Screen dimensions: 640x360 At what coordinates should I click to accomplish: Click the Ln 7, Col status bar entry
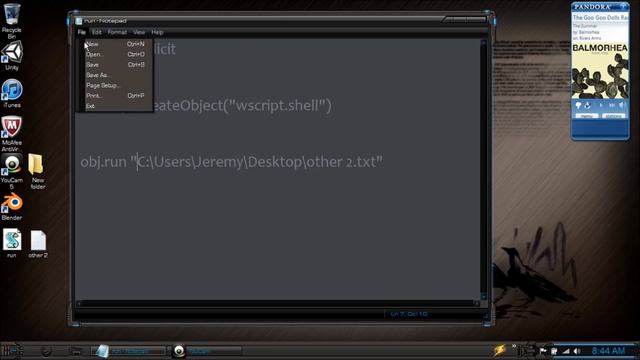click(x=409, y=314)
